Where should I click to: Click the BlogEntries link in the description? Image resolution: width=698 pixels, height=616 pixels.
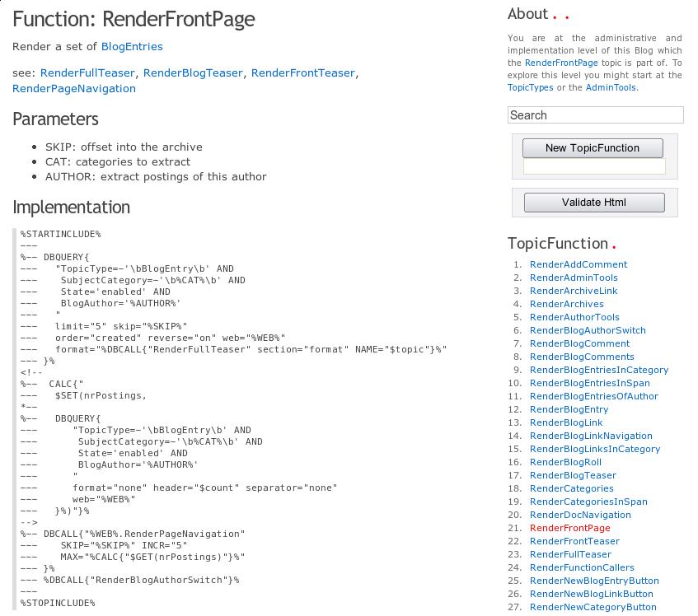[132, 46]
